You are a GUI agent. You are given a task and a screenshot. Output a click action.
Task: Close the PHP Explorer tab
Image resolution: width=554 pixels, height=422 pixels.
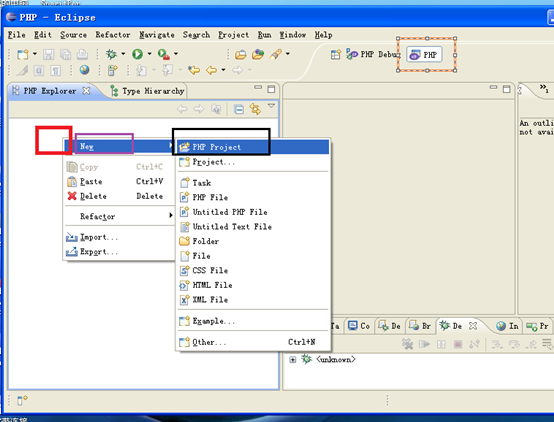coord(86,91)
